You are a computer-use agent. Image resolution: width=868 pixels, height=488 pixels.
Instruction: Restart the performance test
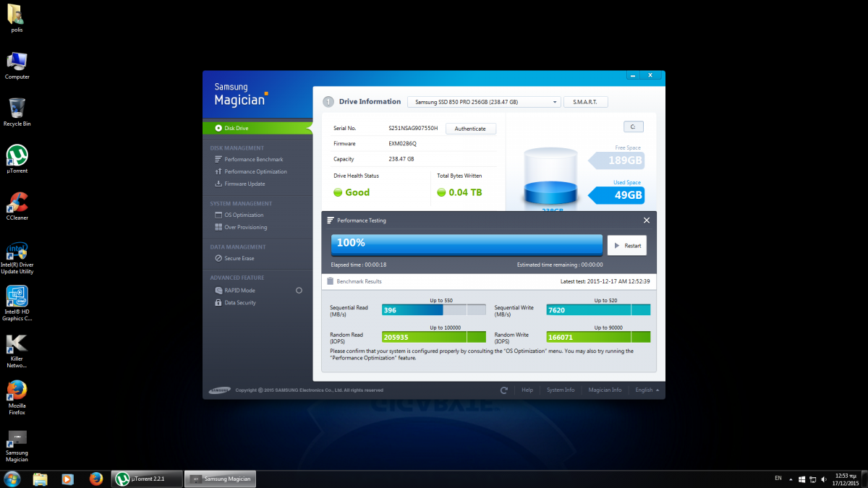[x=626, y=246]
